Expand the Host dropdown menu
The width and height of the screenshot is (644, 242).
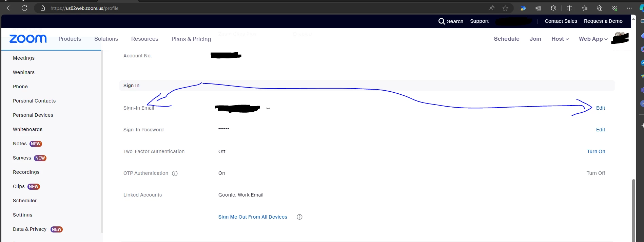pos(560,39)
